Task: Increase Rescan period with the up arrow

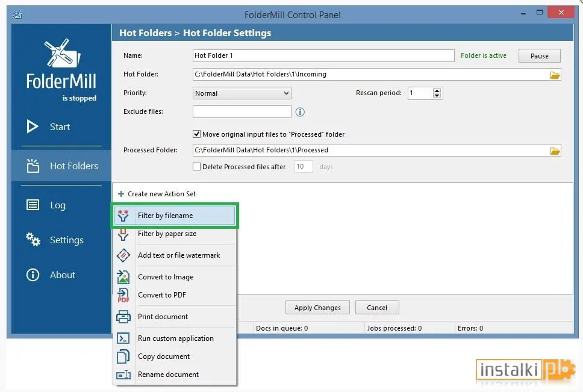Action: (437, 90)
